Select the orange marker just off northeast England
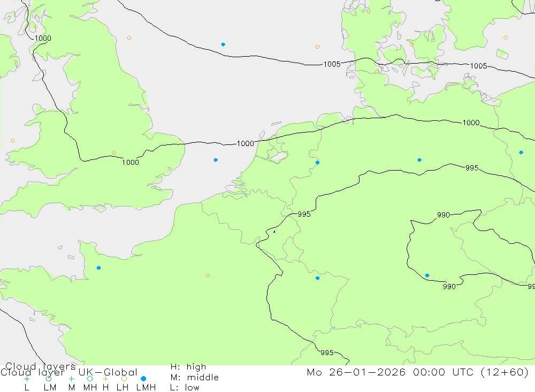 129,38
